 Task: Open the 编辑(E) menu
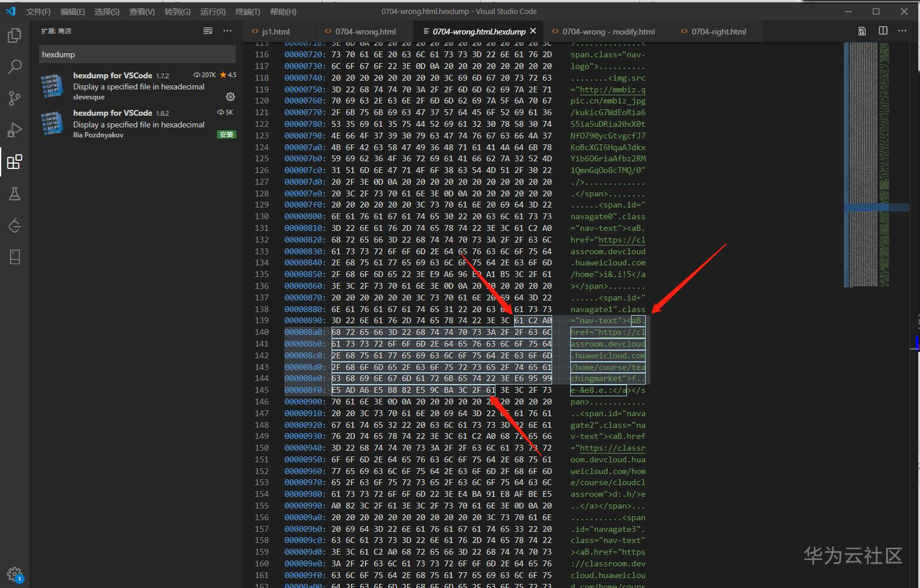73,12
